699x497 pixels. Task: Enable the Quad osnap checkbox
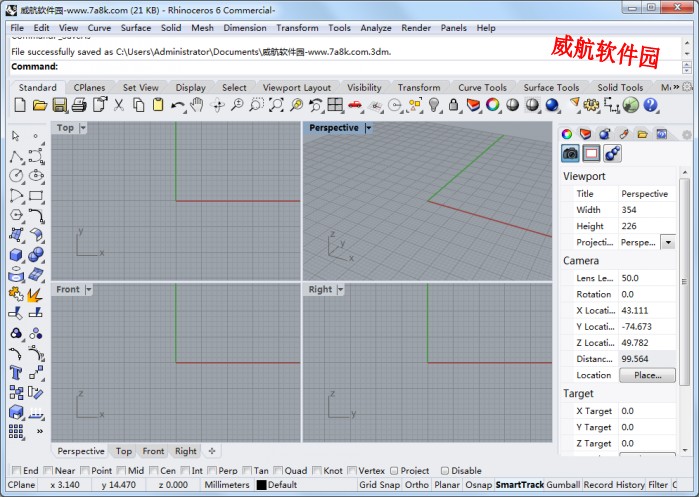279,471
